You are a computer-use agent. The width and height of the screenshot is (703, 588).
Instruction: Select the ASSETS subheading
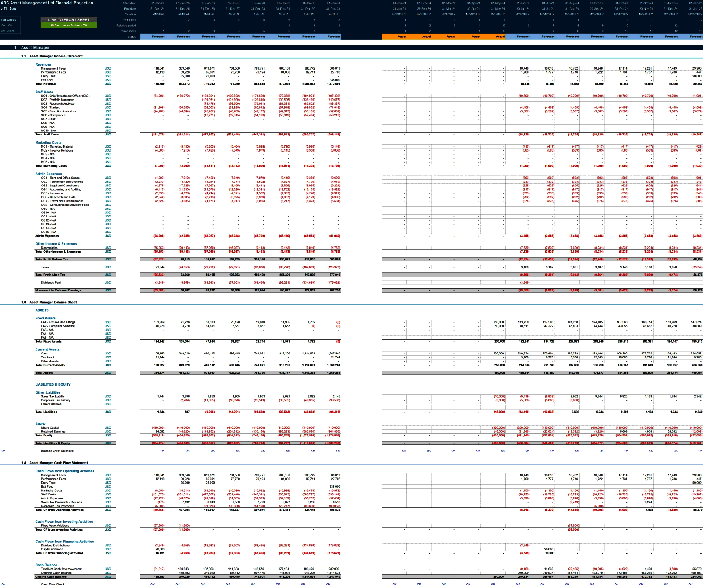tap(42, 310)
